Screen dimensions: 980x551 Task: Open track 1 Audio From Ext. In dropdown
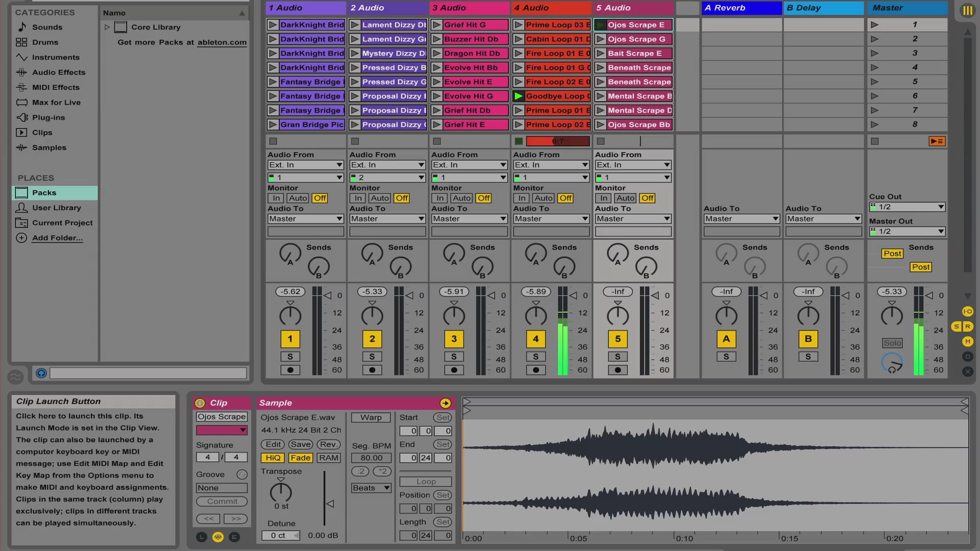305,165
